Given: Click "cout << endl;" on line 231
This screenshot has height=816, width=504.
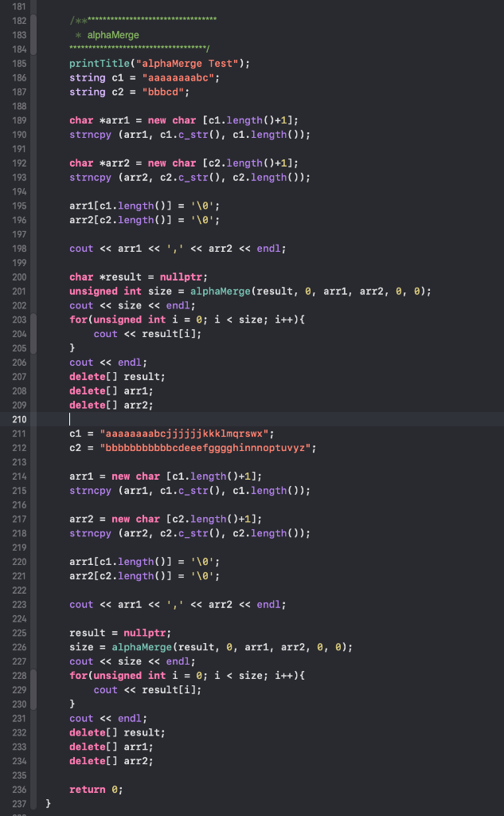Looking at the screenshot, I should pos(108,719).
